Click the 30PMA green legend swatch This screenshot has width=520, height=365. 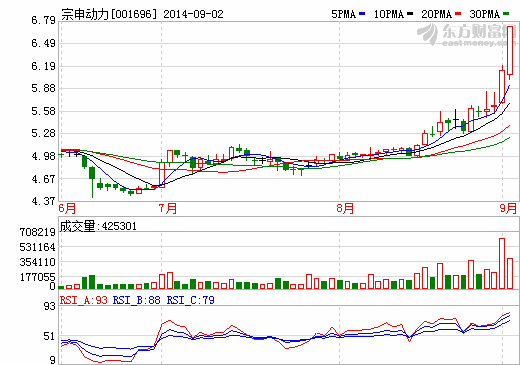point(506,14)
